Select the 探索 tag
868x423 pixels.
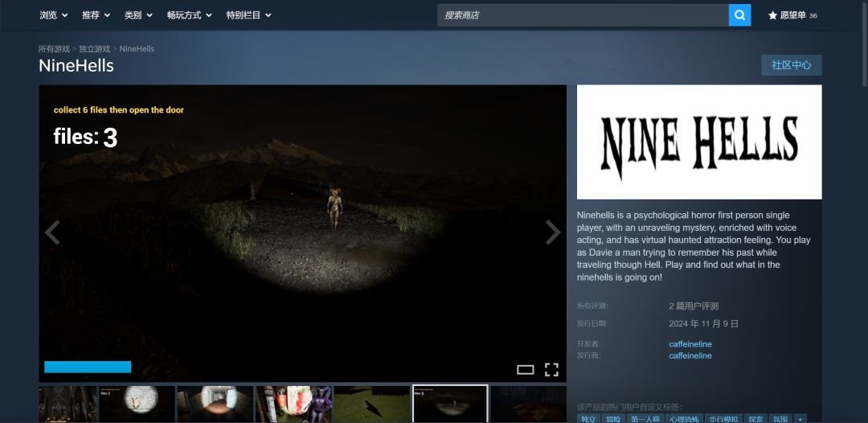click(755, 418)
